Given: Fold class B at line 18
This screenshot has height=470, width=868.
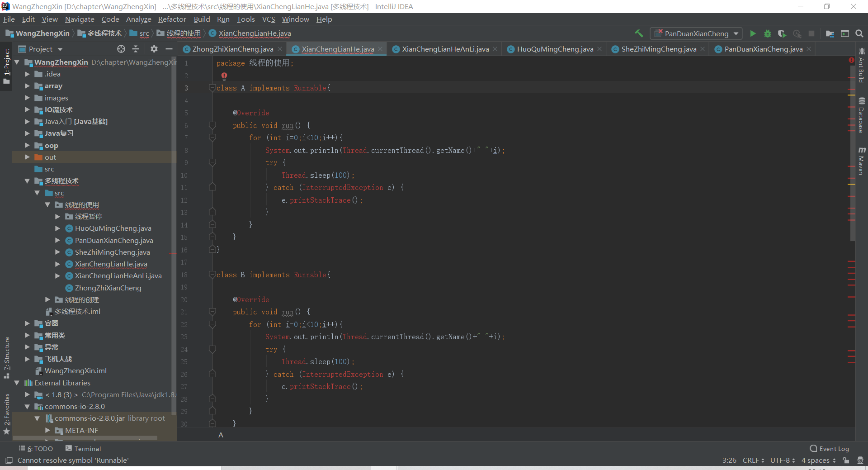Looking at the screenshot, I should tap(212, 275).
